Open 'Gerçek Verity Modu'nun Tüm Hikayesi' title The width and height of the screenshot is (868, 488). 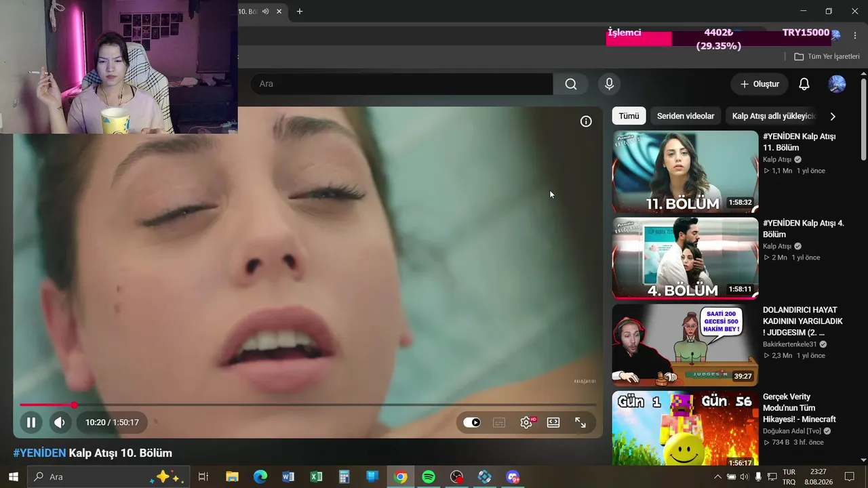pos(800,408)
